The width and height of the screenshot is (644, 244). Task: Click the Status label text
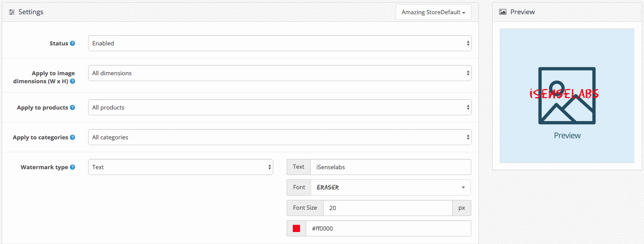pyautogui.click(x=59, y=44)
